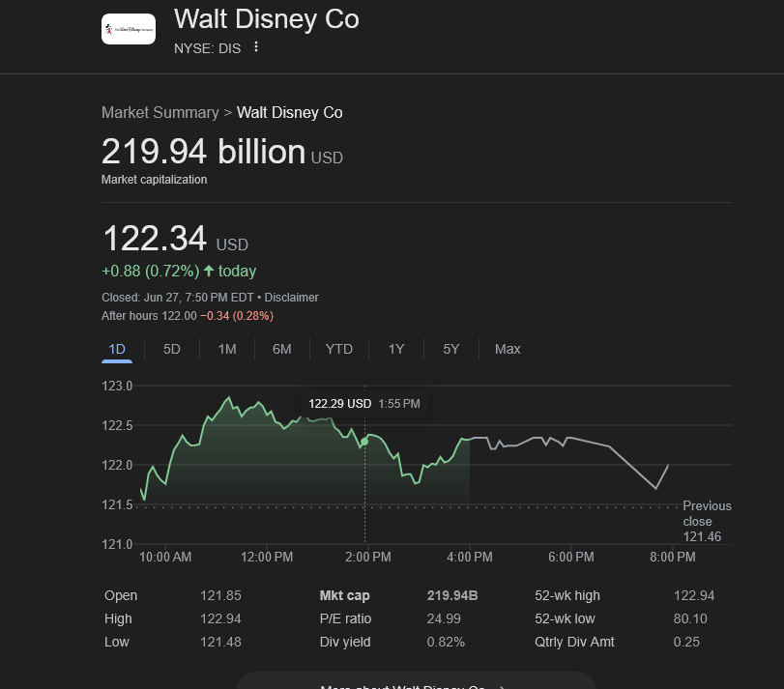
Task: Click the NYSE: DIS ticker text
Action: click(208, 48)
